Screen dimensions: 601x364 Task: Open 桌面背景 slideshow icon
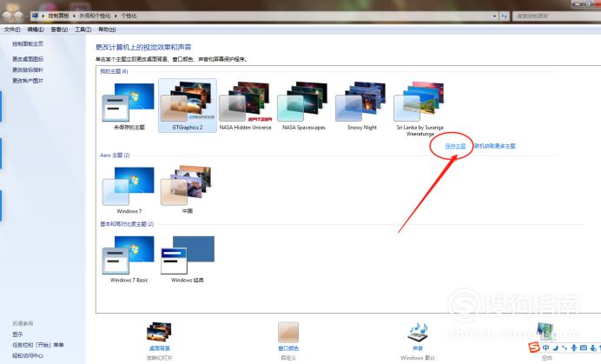(x=159, y=332)
